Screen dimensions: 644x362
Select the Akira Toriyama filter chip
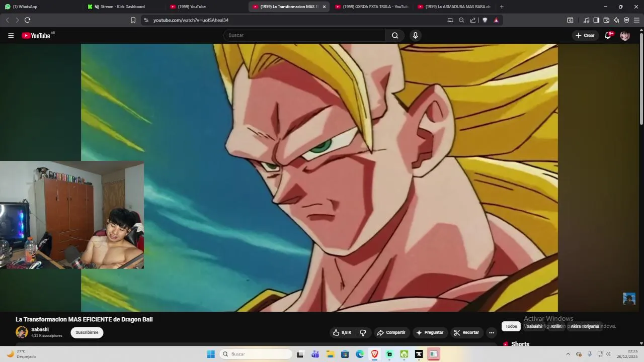tap(585, 326)
